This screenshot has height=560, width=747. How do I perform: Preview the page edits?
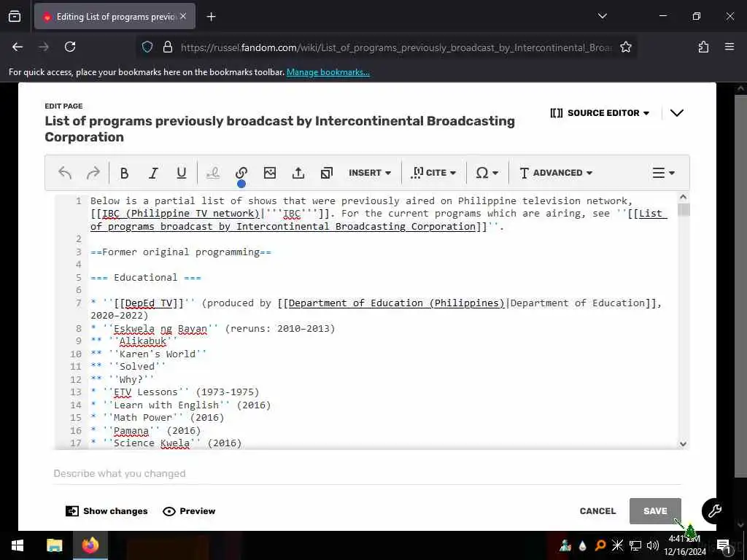coord(189,511)
